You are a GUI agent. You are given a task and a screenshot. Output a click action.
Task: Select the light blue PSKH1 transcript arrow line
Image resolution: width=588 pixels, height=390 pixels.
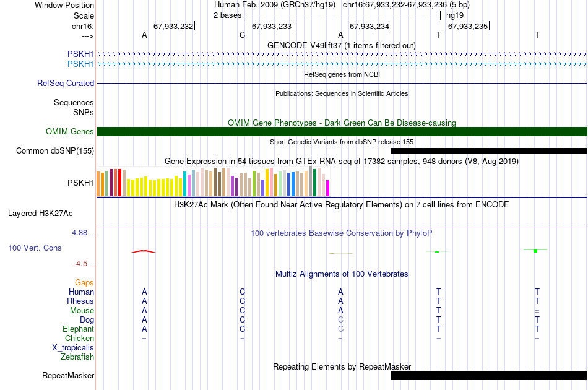click(x=342, y=64)
